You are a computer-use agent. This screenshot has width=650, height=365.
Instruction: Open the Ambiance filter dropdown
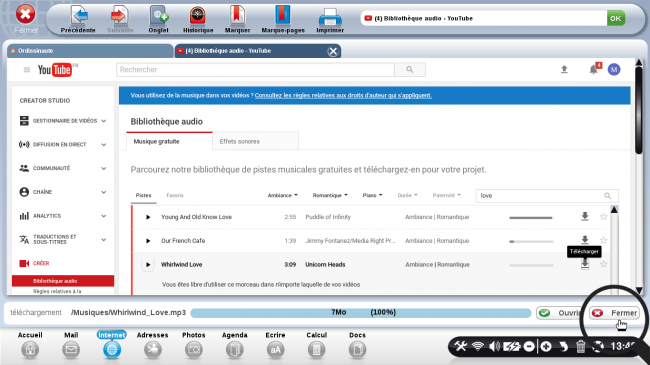coord(283,195)
